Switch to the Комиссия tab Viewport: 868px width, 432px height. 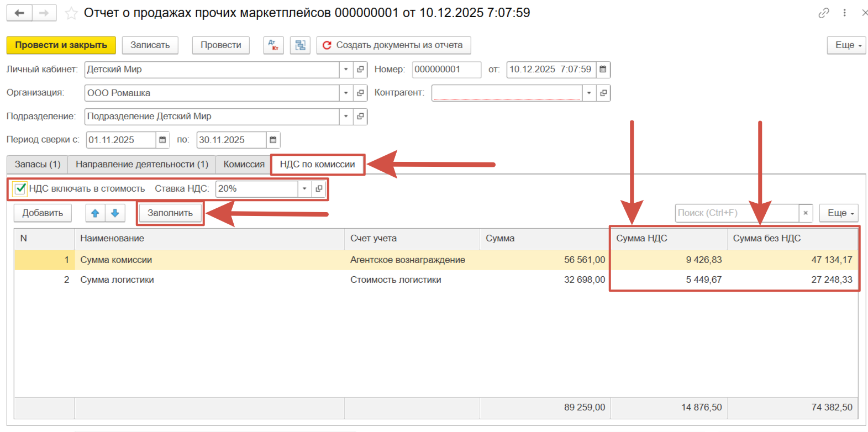click(244, 165)
